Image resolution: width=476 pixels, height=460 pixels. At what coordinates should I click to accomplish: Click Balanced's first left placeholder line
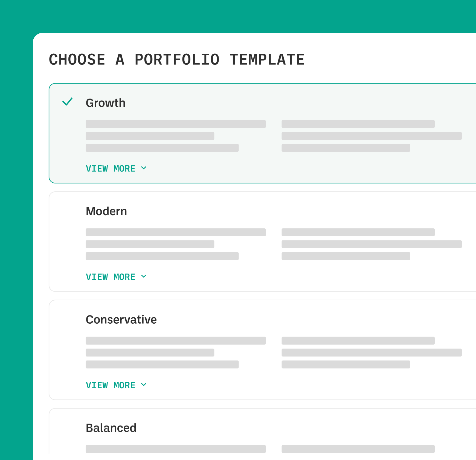click(175, 449)
